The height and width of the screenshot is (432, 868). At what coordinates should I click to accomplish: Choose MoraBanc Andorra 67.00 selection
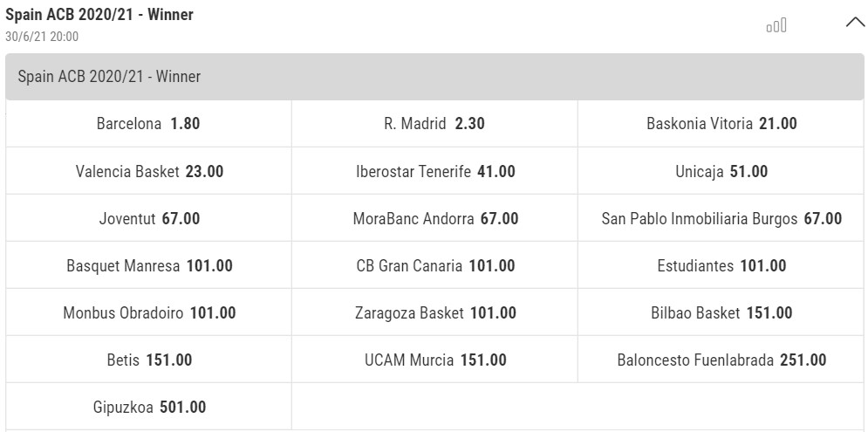tap(434, 218)
